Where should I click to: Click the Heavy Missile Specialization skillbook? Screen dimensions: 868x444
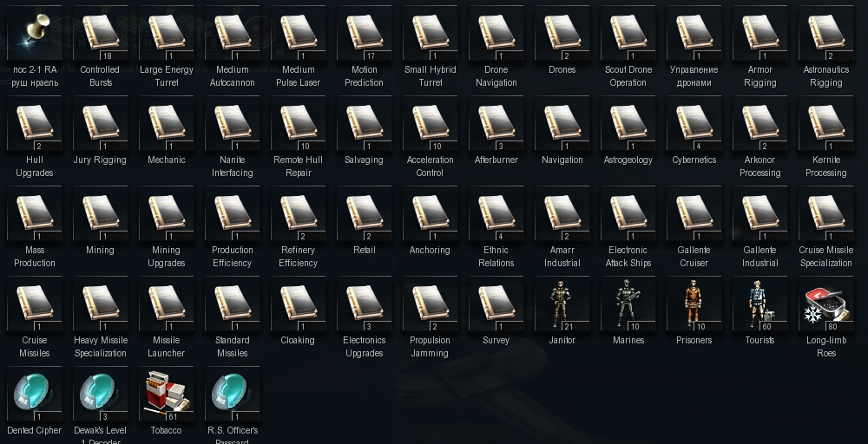(x=100, y=303)
